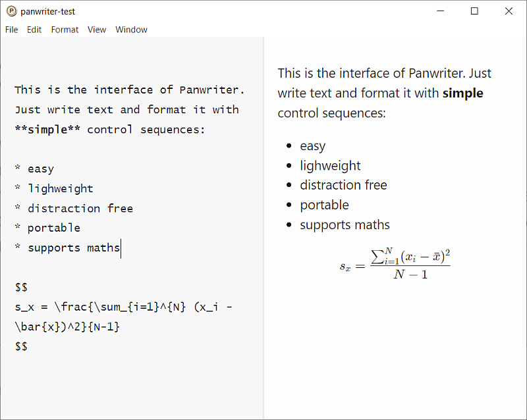Click the rendered s_x formula in preview
Image resolution: width=527 pixels, height=420 pixels.
click(394, 264)
